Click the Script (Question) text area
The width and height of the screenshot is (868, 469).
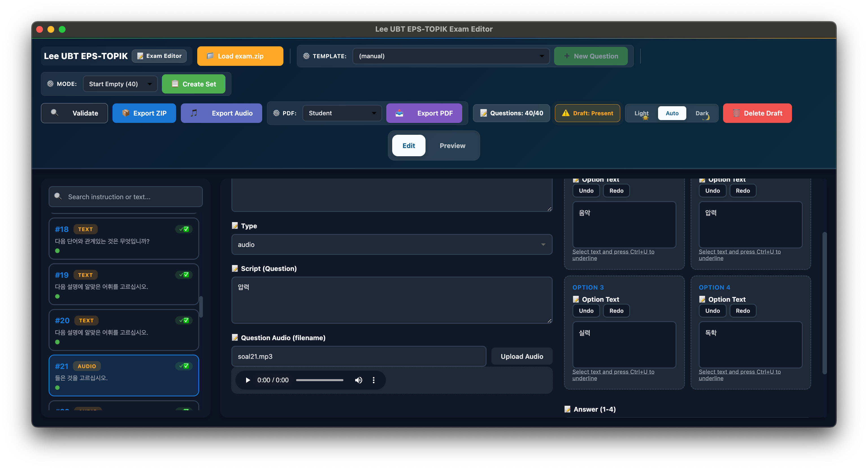[392, 300]
